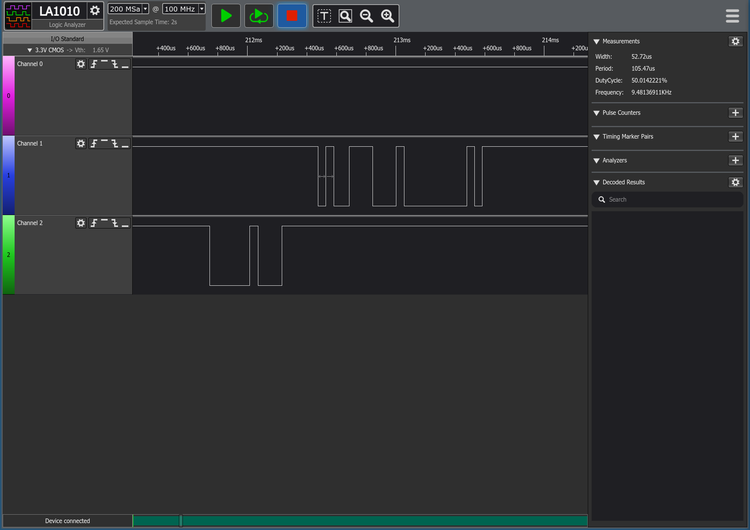Zoom in the waveform view
750x530 pixels.
click(387, 16)
